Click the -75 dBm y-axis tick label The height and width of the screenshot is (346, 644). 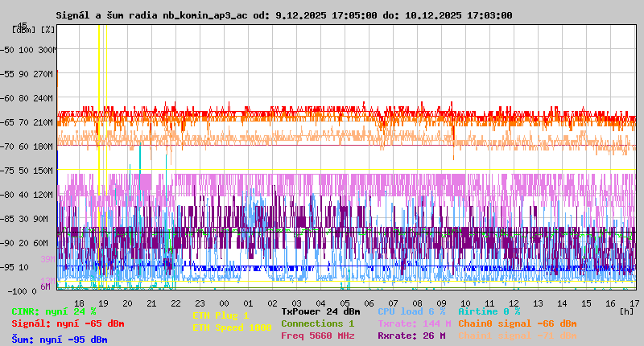pos(9,170)
